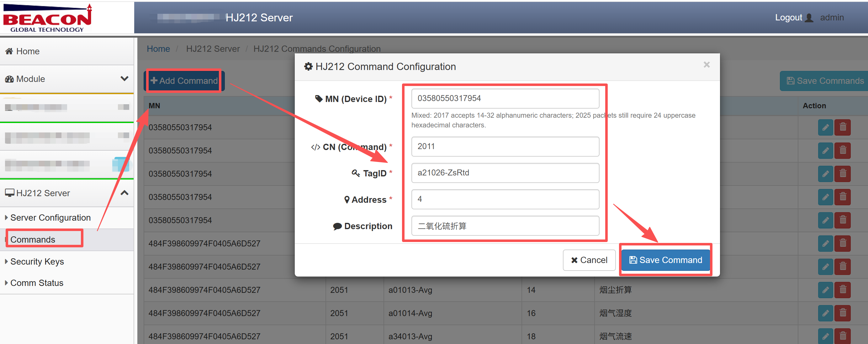The height and width of the screenshot is (344, 868).
Task: Open the Comm Status page
Action: click(x=36, y=283)
